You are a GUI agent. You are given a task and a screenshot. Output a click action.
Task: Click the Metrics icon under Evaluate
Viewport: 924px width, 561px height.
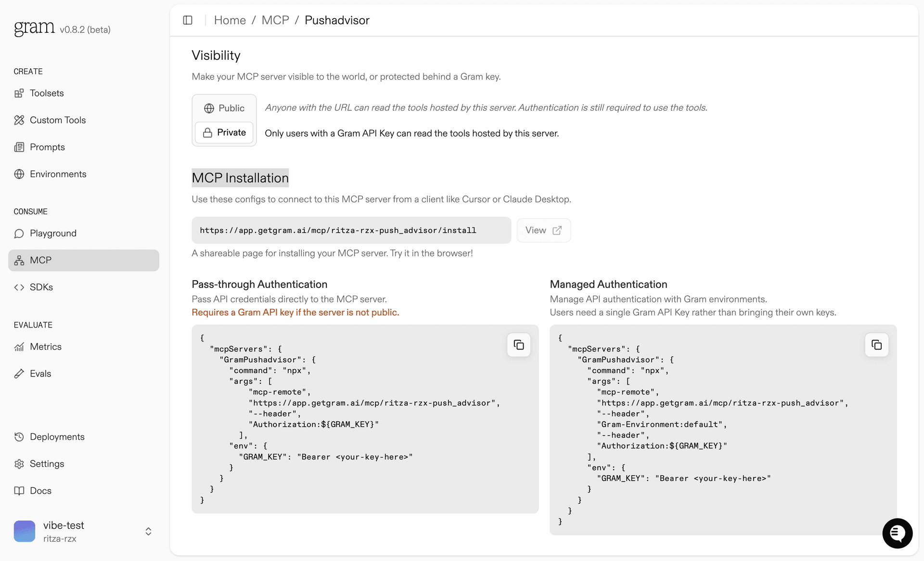pyautogui.click(x=19, y=346)
